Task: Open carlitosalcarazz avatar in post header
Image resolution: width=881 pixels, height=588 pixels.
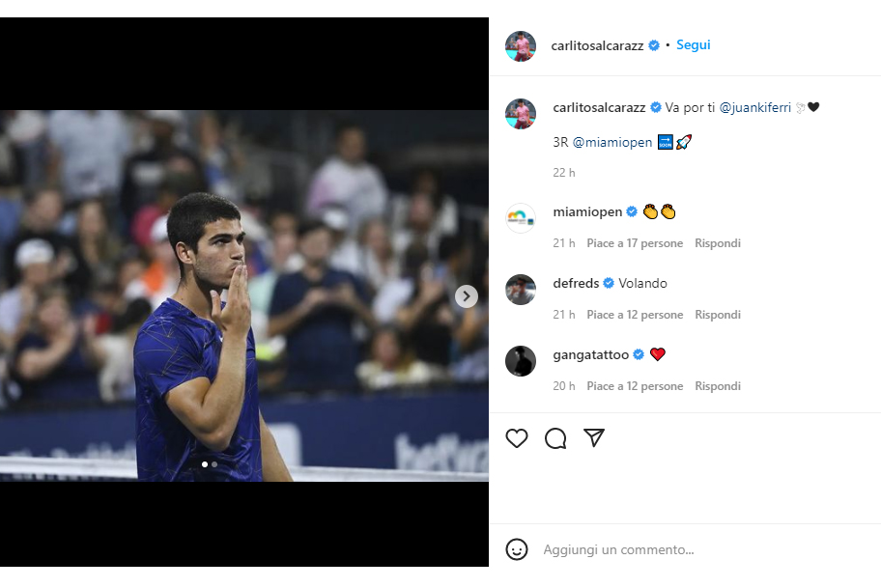Action: click(521, 45)
